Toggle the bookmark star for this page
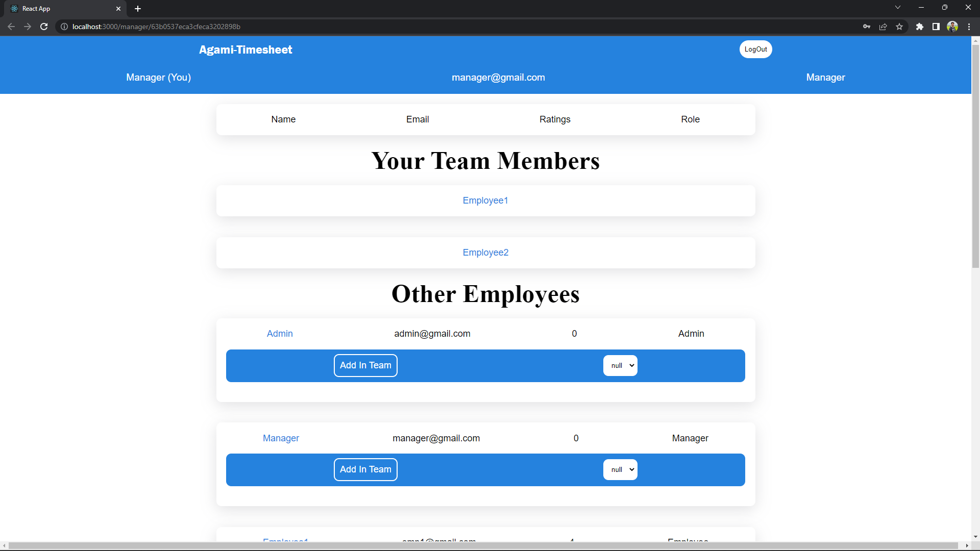This screenshot has height=551, width=980. coord(899,27)
